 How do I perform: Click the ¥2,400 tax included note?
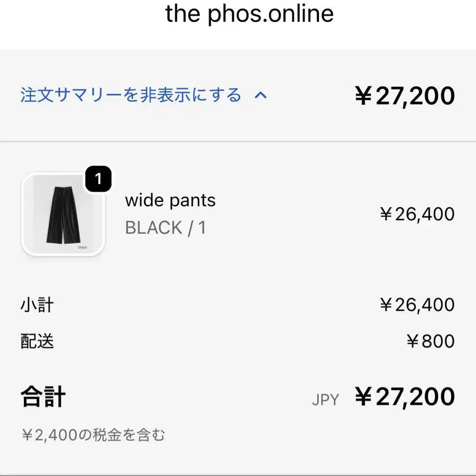coord(93,435)
